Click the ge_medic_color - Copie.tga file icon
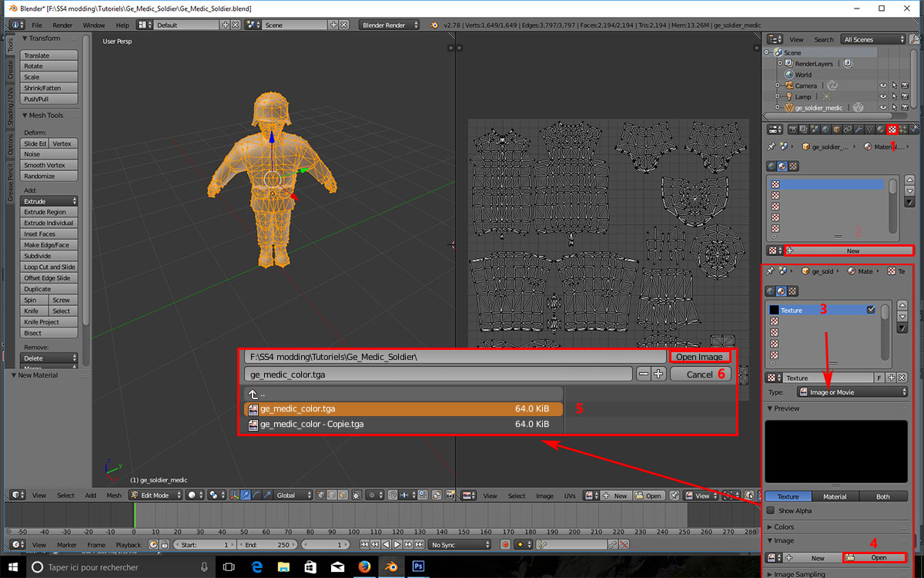The height and width of the screenshot is (578, 924). tap(253, 424)
